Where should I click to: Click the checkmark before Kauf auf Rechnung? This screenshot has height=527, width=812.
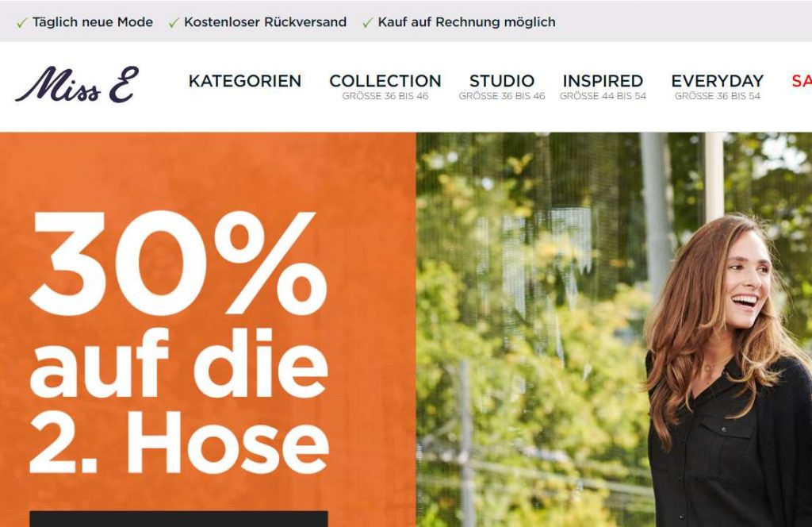pyautogui.click(x=367, y=23)
